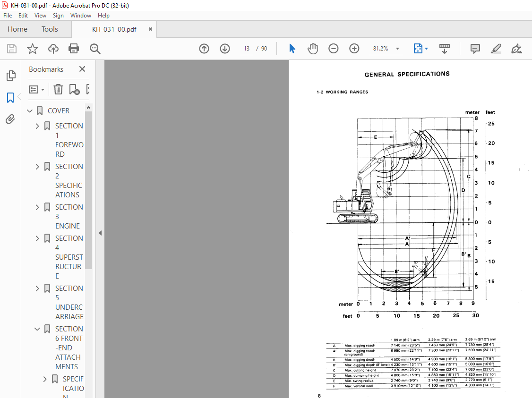Open the Attachments paperclip panel
The height and width of the screenshot is (398, 532).
coord(10,119)
